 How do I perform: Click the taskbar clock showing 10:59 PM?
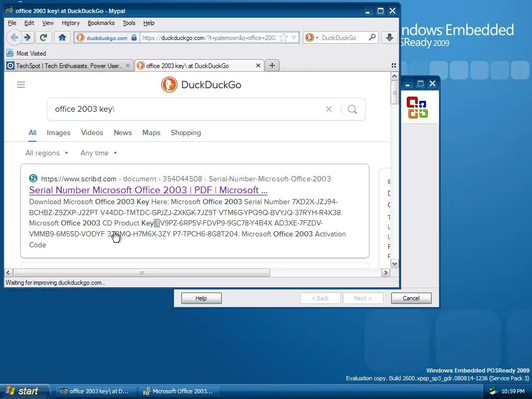coord(513,391)
